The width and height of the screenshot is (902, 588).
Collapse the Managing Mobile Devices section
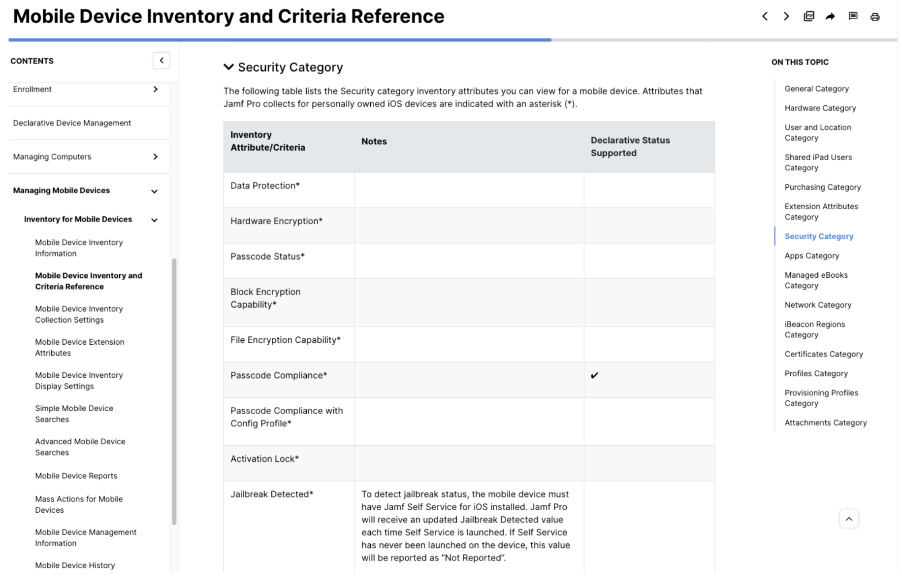pos(154,191)
